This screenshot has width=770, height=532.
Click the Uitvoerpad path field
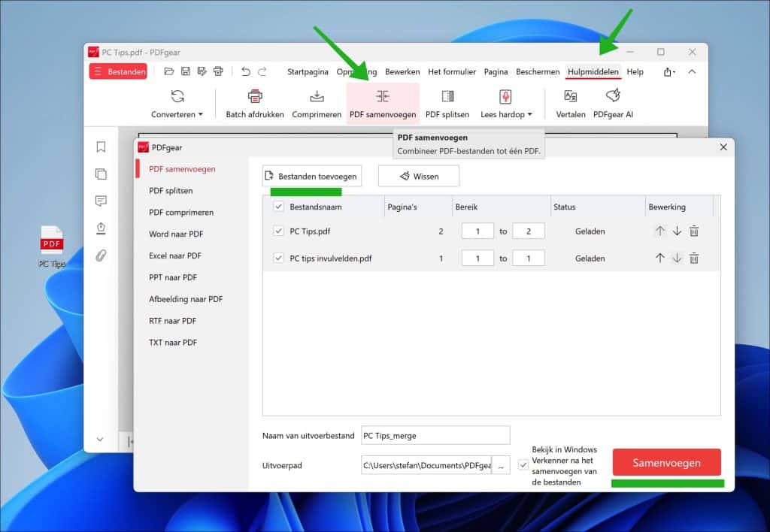click(426, 465)
